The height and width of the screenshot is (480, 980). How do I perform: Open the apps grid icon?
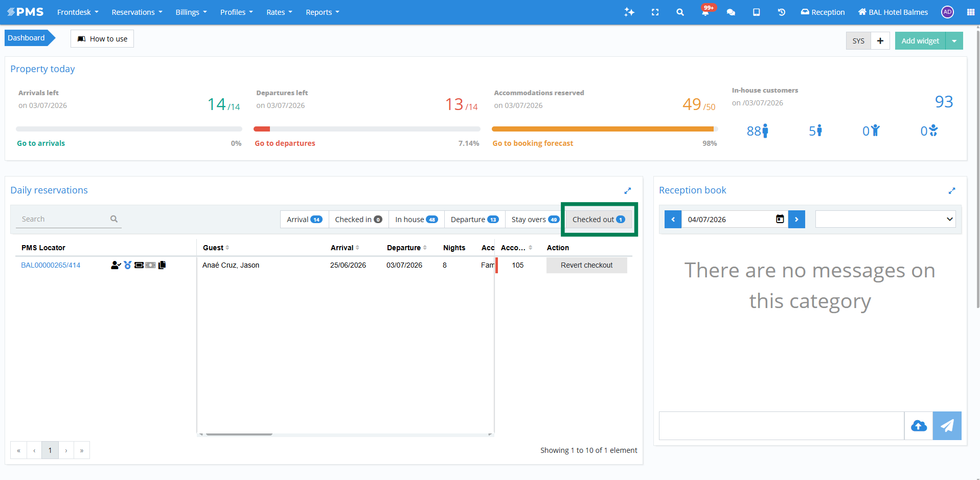pos(971,12)
